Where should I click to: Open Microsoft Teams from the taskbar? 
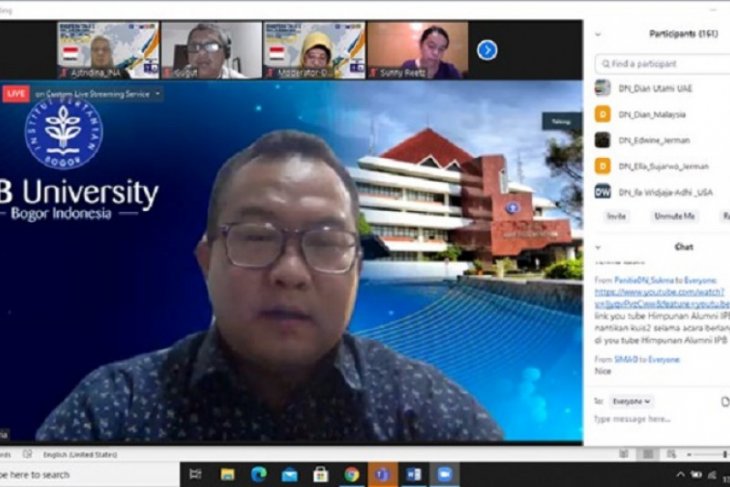coord(382,474)
